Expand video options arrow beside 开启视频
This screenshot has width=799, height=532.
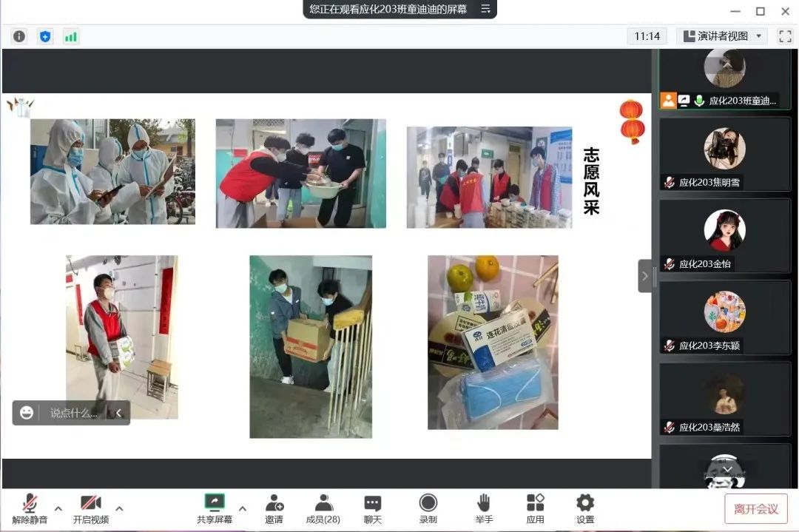[x=119, y=508]
